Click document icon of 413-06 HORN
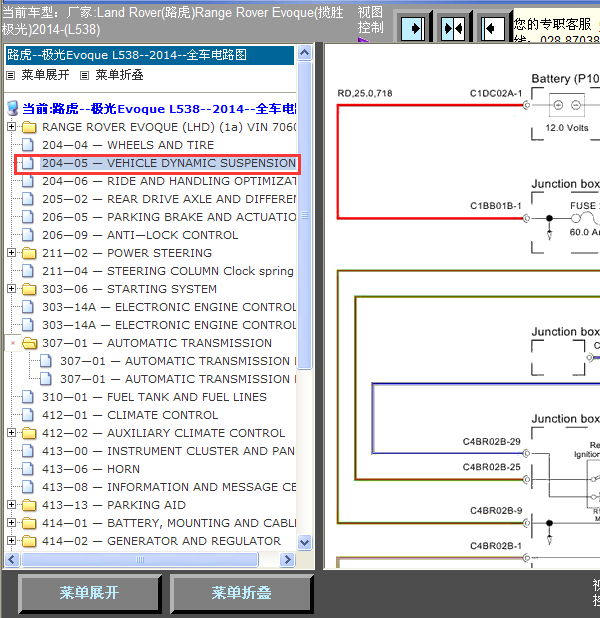Screen dimensions: 600x618 [28, 469]
